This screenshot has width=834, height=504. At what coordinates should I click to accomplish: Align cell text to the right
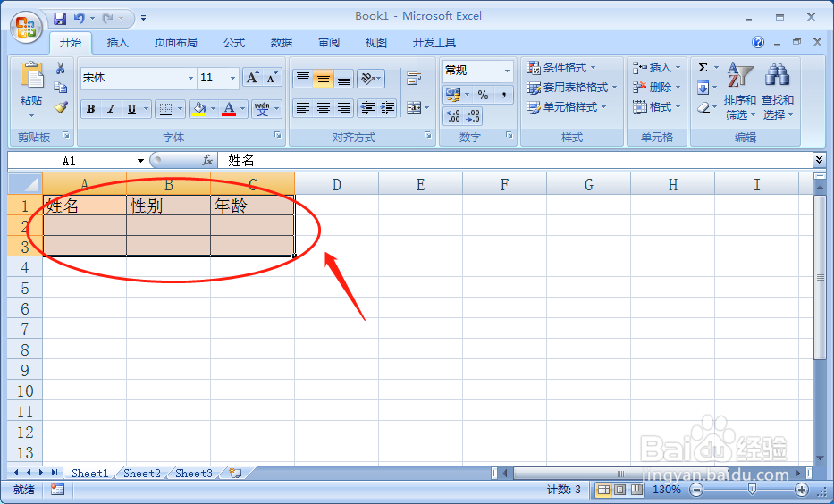[x=344, y=108]
